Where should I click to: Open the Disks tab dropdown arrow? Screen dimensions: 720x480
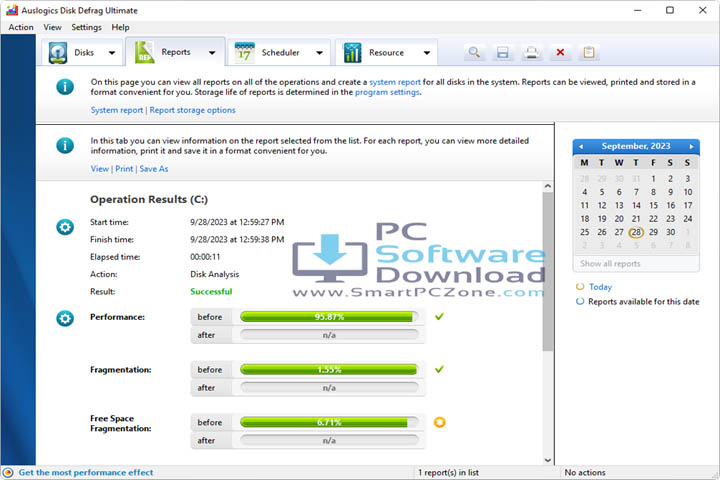(112, 53)
